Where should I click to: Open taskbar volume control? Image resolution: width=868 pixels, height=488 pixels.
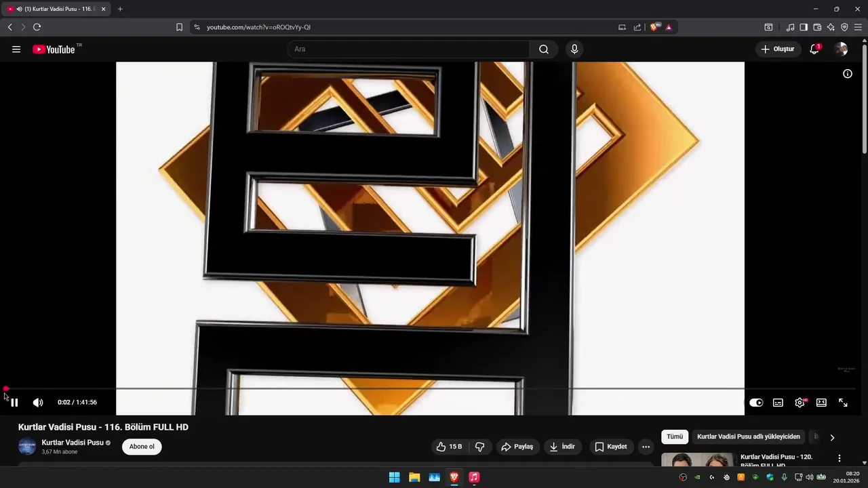click(x=810, y=477)
